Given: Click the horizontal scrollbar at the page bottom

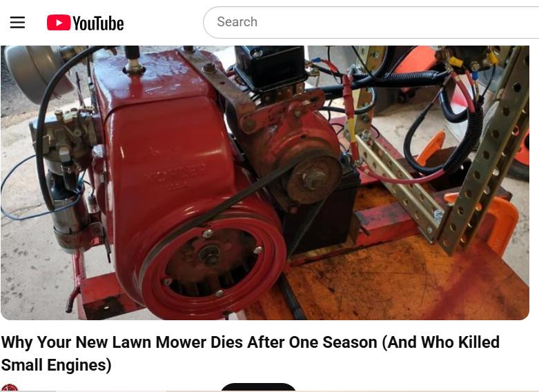Looking at the screenshot, I should click(x=269, y=391).
